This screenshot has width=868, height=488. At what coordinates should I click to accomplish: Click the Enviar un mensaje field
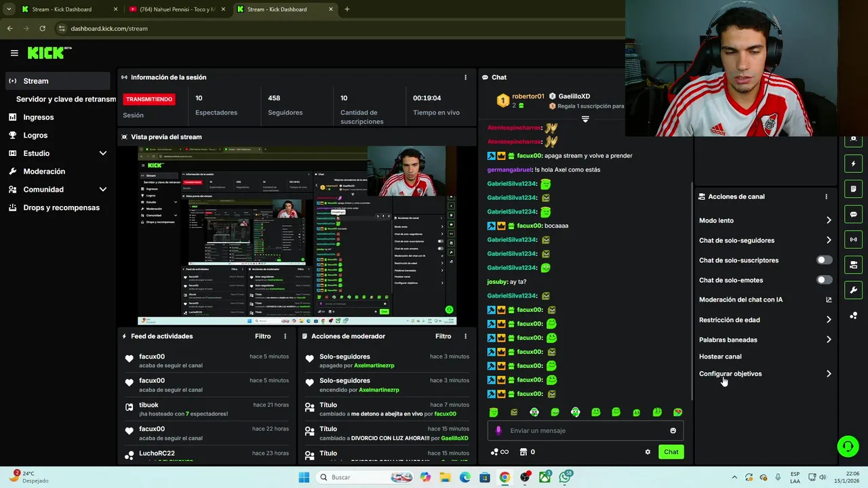(x=585, y=430)
